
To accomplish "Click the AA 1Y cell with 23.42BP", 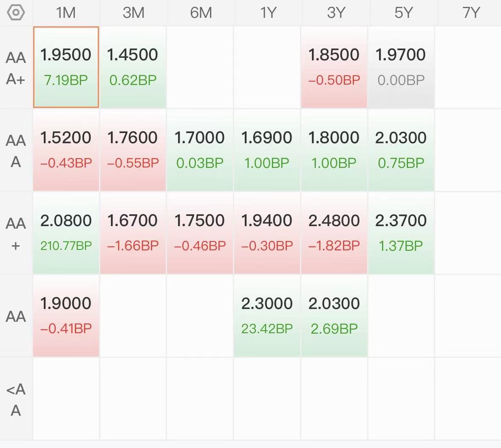I will point(267,316).
